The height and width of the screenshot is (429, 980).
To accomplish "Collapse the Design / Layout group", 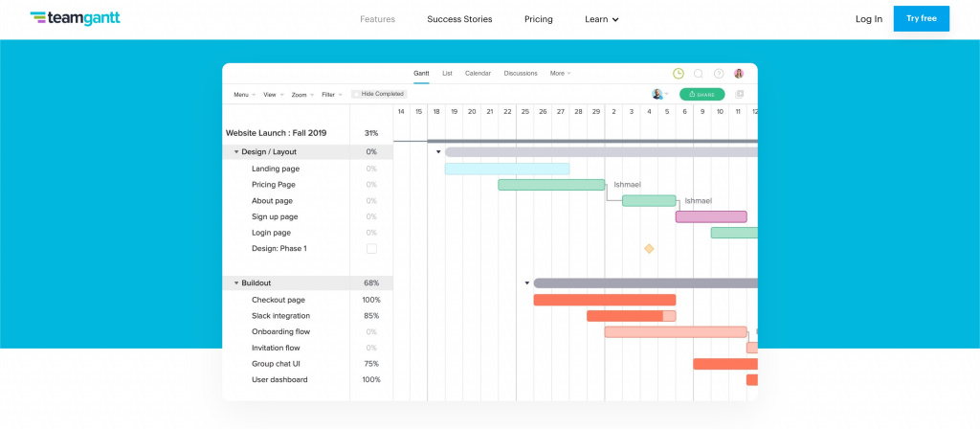I will click(x=236, y=152).
